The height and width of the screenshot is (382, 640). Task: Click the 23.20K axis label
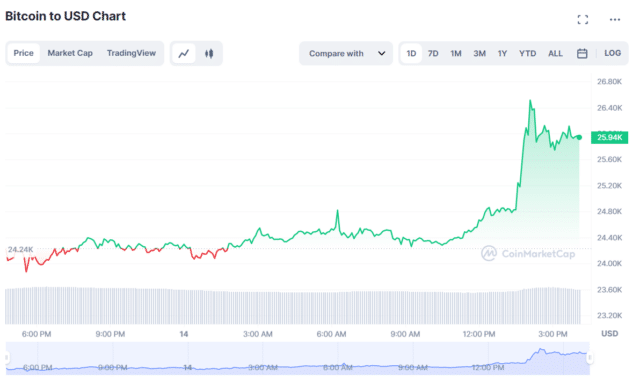point(609,315)
